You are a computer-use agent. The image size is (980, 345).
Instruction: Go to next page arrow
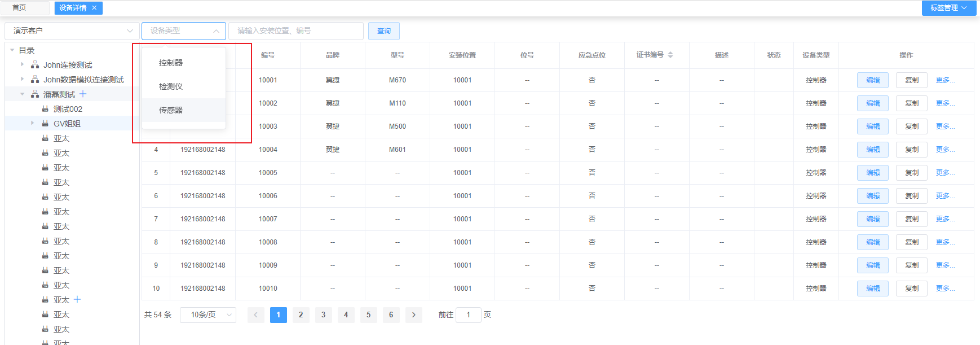[413, 315]
